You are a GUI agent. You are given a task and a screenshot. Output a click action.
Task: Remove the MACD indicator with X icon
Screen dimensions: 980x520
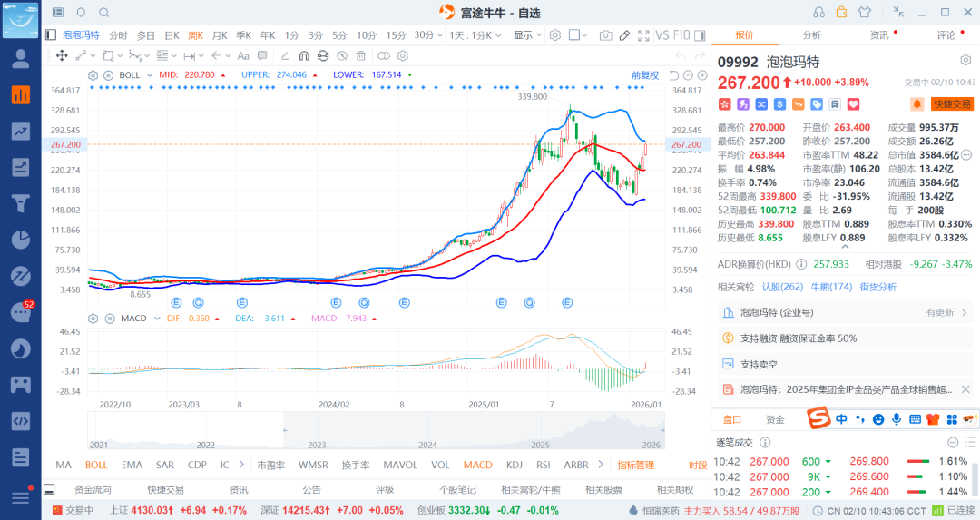coord(110,319)
